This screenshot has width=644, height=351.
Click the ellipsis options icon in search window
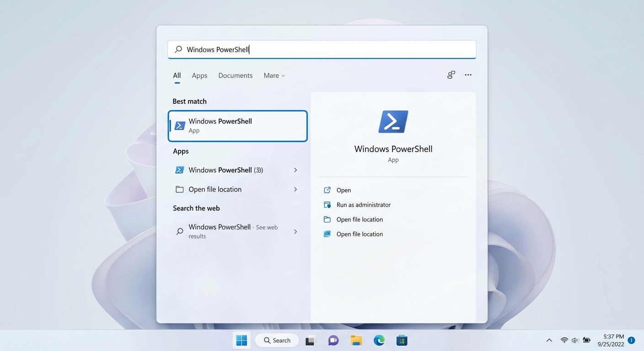click(x=468, y=74)
